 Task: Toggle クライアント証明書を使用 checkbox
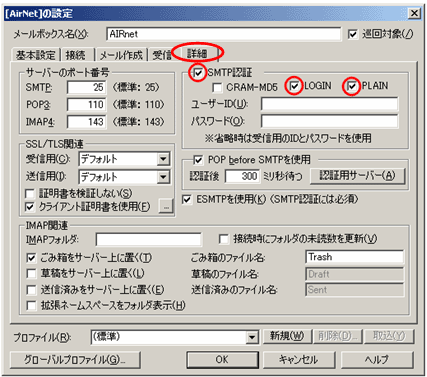coord(30,207)
